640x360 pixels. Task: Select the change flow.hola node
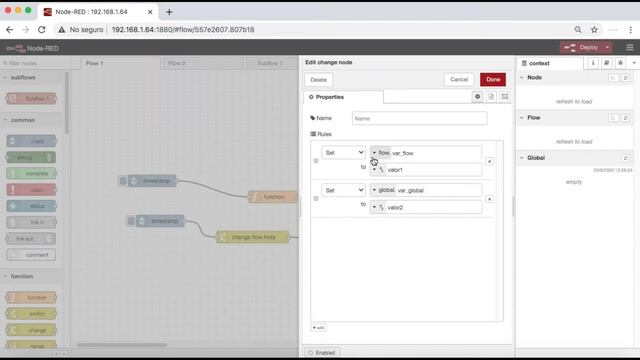click(x=253, y=237)
